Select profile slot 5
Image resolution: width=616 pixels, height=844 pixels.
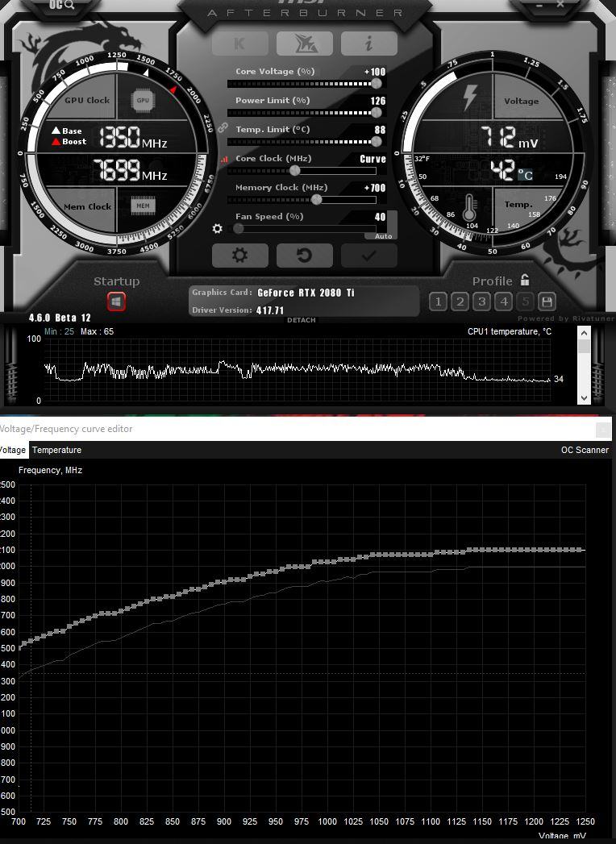526,301
